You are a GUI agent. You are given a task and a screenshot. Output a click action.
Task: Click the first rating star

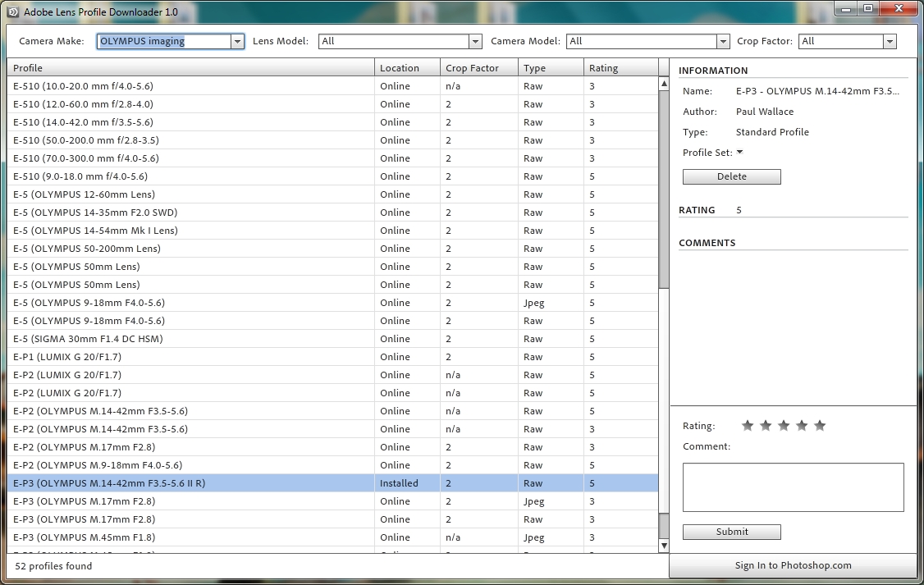point(748,426)
